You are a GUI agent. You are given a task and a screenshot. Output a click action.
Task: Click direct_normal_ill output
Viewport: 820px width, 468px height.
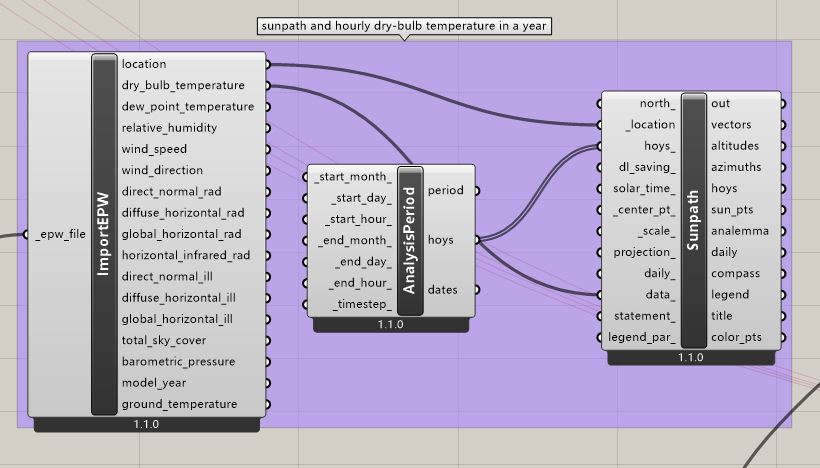click(167, 277)
